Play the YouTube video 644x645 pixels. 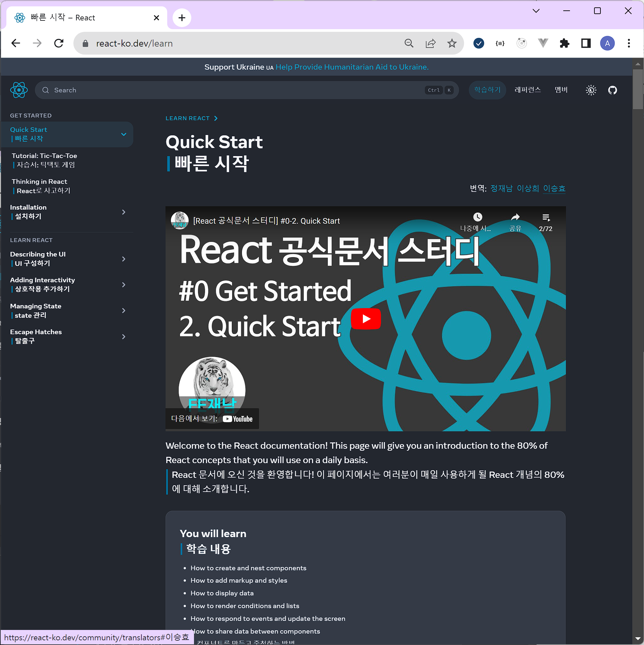(366, 318)
